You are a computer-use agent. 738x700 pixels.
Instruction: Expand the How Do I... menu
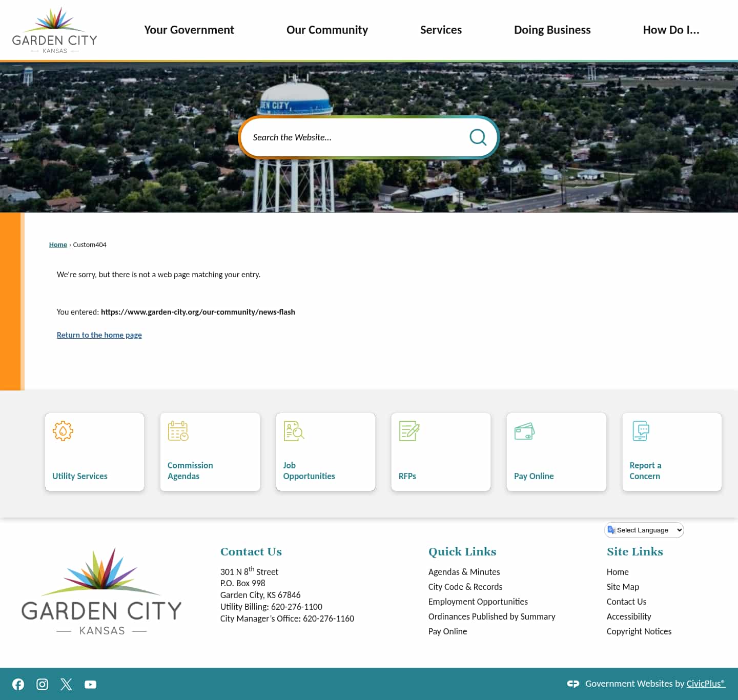[671, 30]
